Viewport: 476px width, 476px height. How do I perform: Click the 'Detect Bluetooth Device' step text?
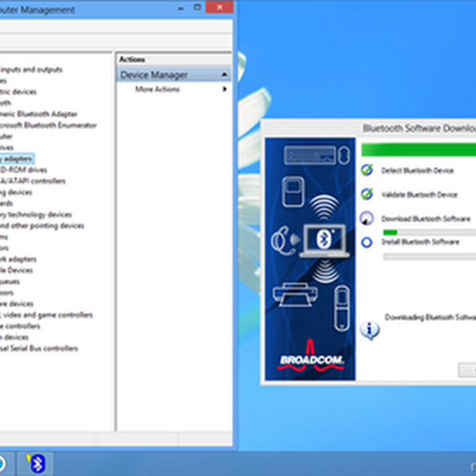point(418,170)
